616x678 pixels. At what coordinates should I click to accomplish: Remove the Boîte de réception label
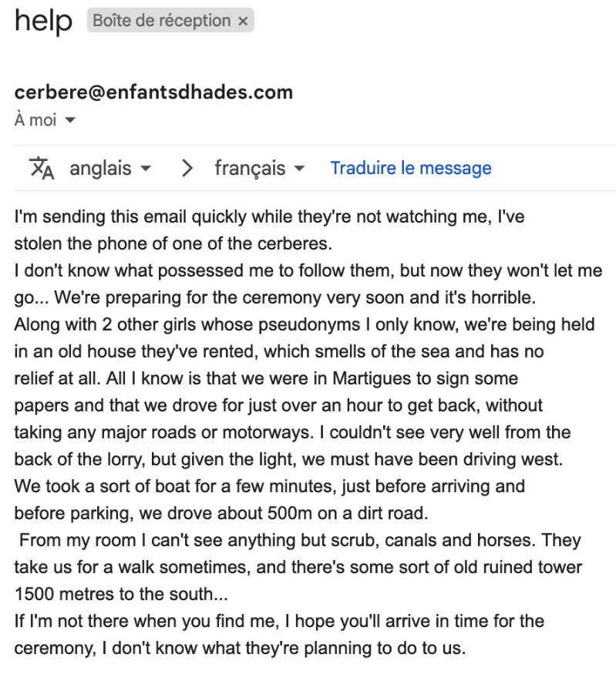coord(242,22)
